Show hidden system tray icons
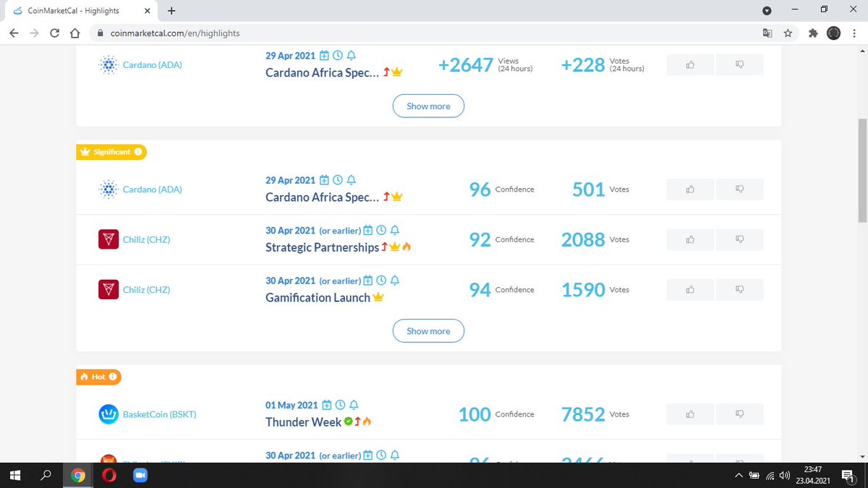Viewport: 868px width, 488px height. click(738, 476)
